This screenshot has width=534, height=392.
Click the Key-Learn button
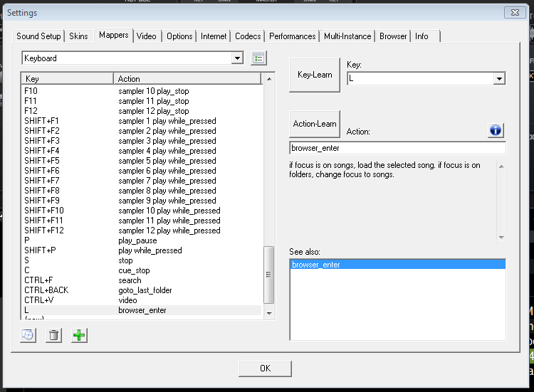[315, 75]
